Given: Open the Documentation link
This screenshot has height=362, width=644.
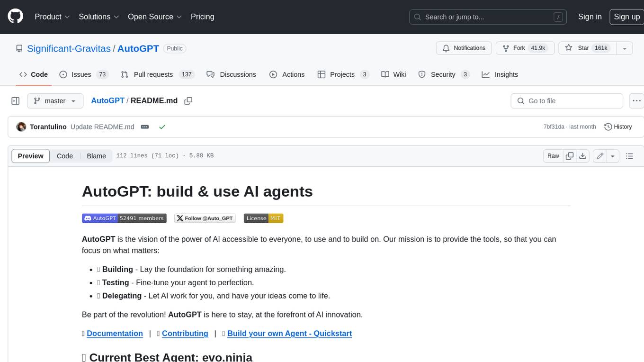Looking at the screenshot, I should pyautogui.click(x=115, y=334).
